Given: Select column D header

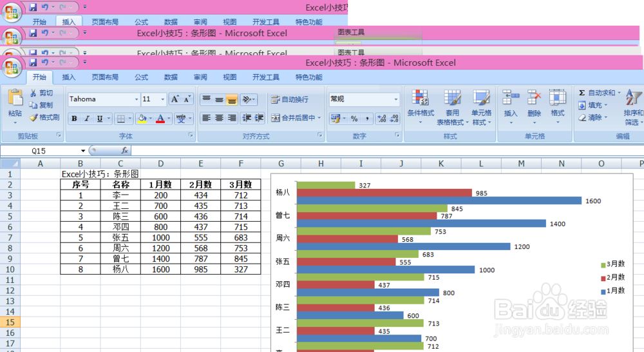Looking at the screenshot, I should coord(160,164).
